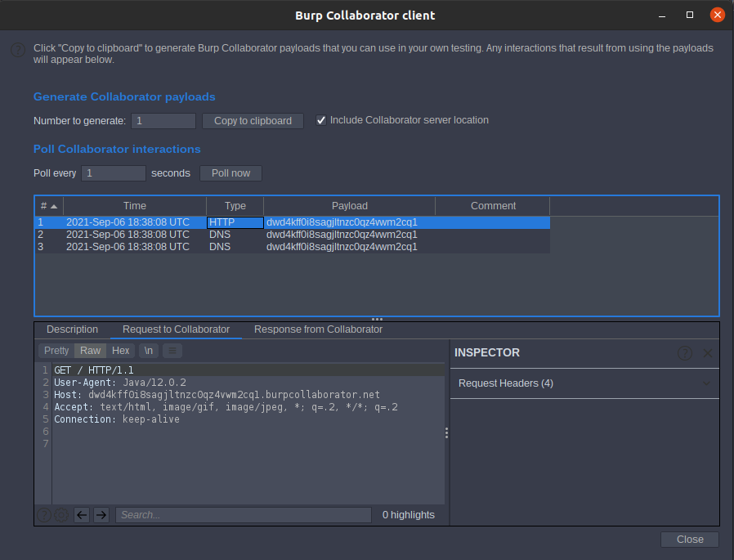Click the Connection: keep-alive line
The image size is (734, 560).
117,419
